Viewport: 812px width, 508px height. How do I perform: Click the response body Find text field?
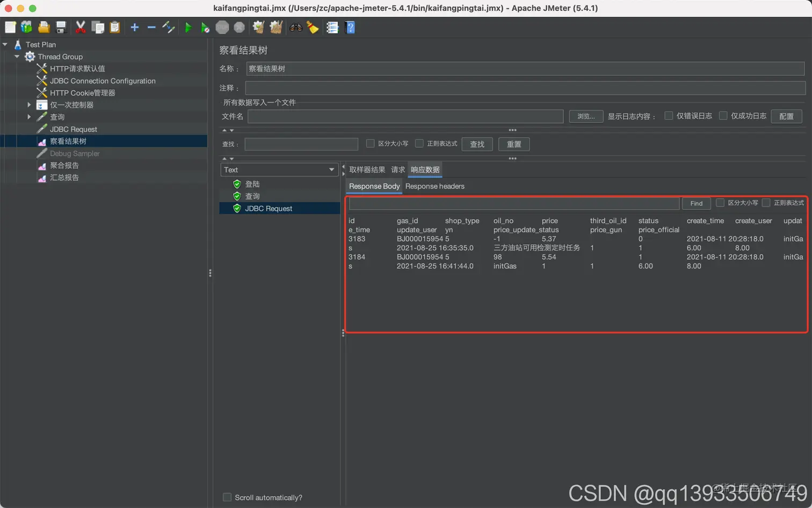click(x=514, y=203)
